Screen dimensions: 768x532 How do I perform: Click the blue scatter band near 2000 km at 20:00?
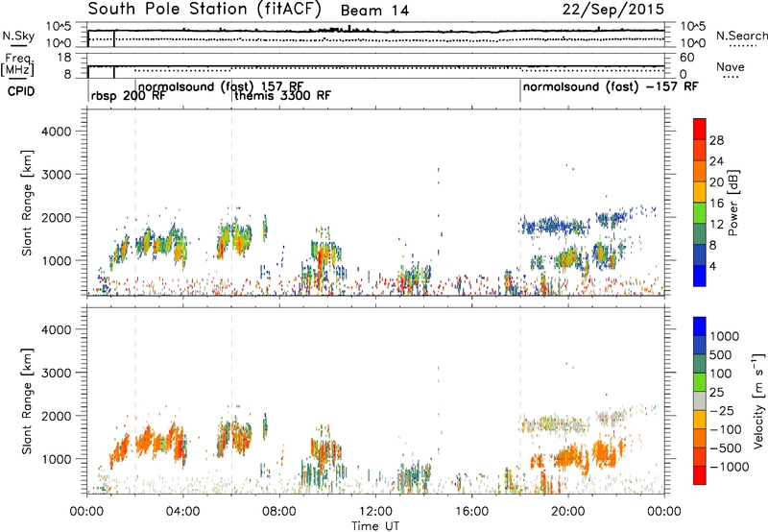pos(556,227)
